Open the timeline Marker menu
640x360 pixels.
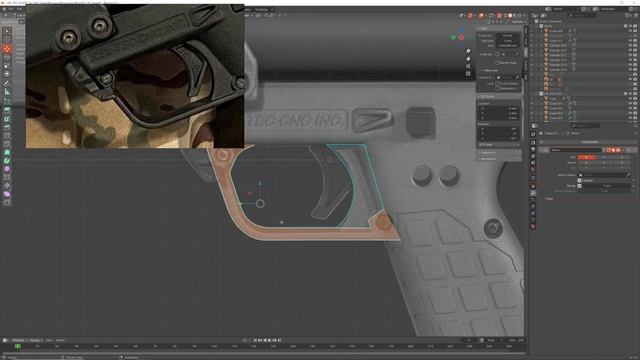60,340
